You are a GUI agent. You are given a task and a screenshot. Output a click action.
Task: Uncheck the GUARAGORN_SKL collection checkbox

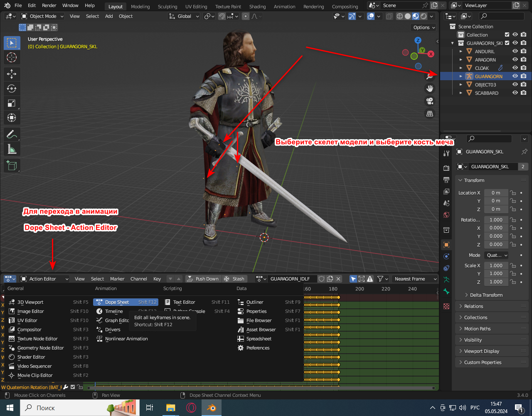click(507, 43)
